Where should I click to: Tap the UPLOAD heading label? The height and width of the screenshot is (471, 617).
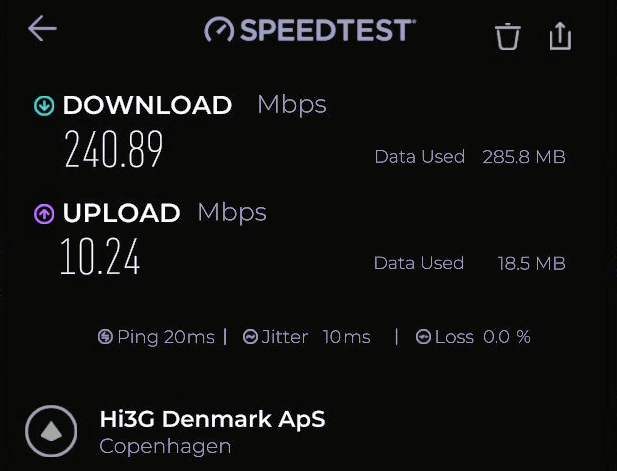121,213
